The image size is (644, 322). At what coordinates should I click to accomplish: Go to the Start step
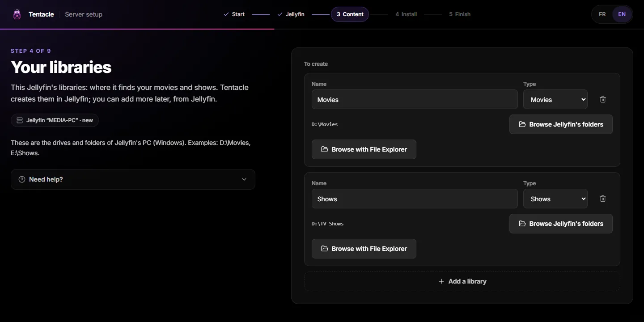234,14
